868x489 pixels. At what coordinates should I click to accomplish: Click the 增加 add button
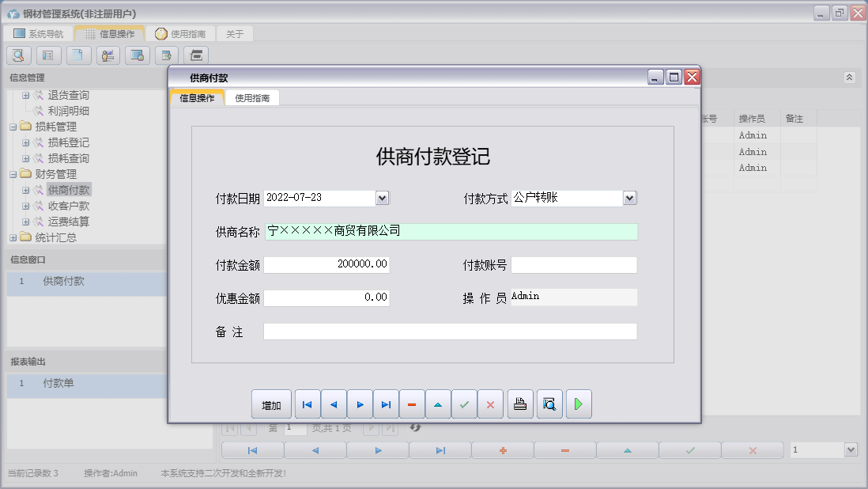tap(271, 404)
